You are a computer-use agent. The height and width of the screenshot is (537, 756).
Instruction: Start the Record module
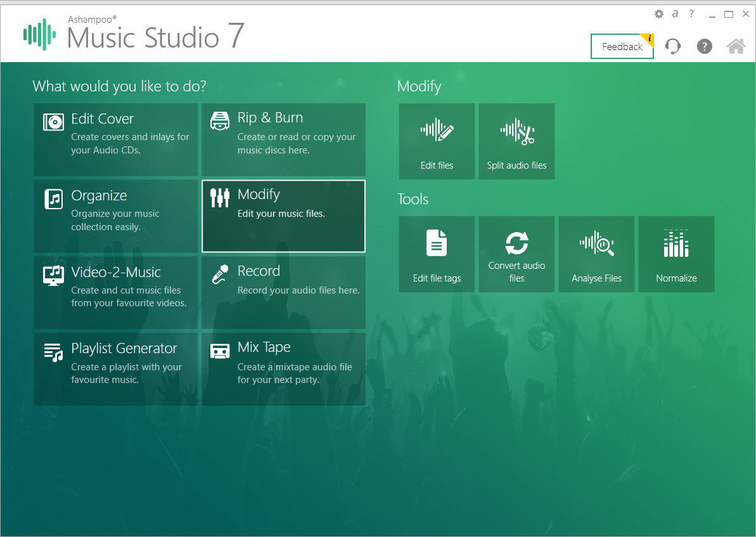click(x=283, y=292)
